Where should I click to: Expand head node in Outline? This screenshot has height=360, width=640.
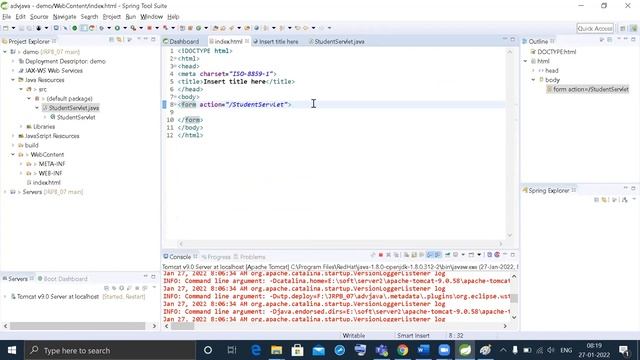point(533,71)
